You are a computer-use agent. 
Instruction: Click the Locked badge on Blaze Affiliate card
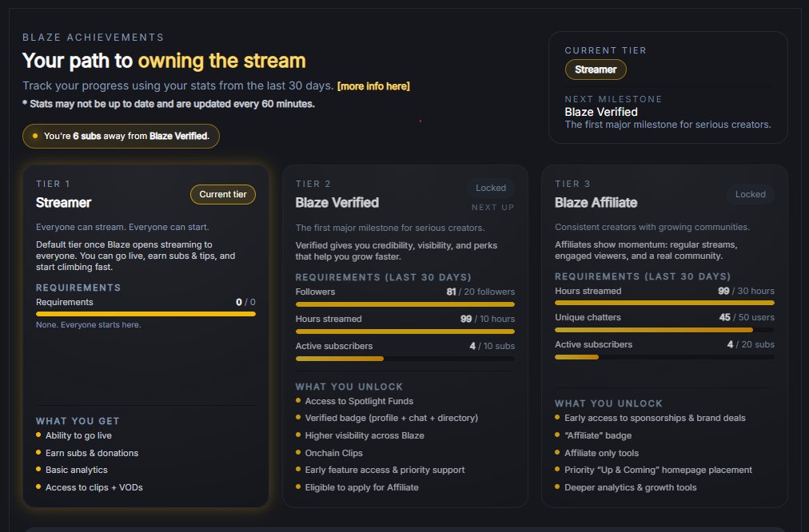(750, 194)
